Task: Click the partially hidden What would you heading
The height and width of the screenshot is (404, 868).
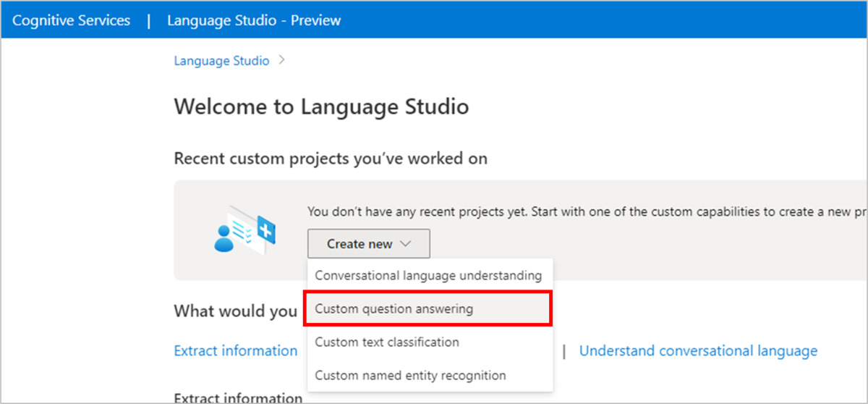Action: click(236, 311)
